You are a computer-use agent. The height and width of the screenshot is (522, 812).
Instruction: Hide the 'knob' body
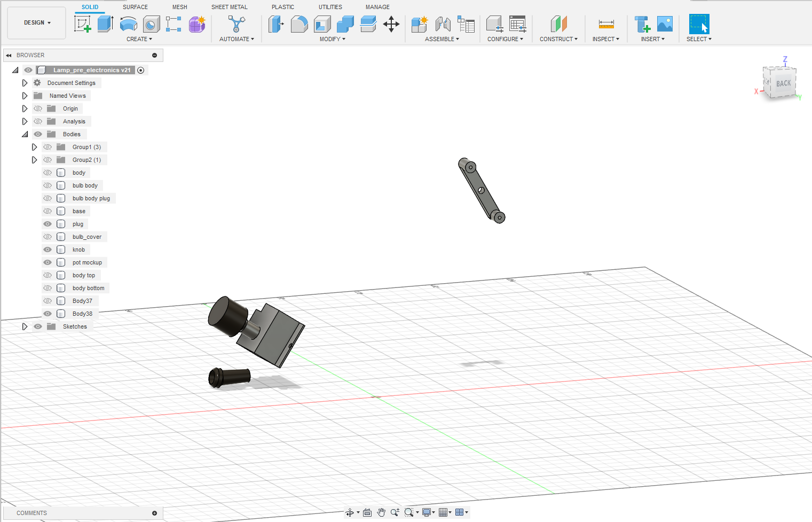tap(48, 250)
